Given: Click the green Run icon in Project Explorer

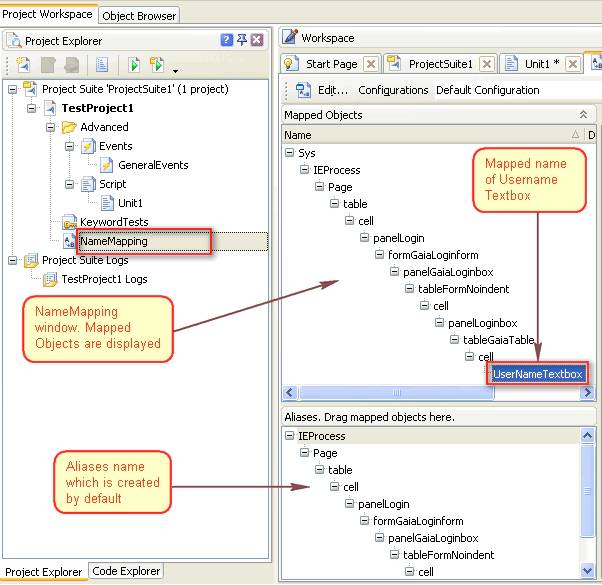Looking at the screenshot, I should click(x=133, y=66).
